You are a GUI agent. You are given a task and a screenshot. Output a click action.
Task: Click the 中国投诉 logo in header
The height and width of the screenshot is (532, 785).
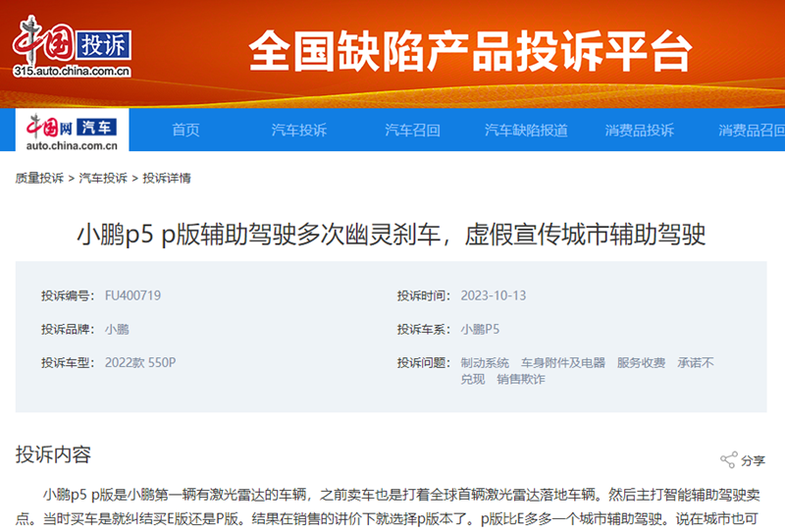click(73, 46)
